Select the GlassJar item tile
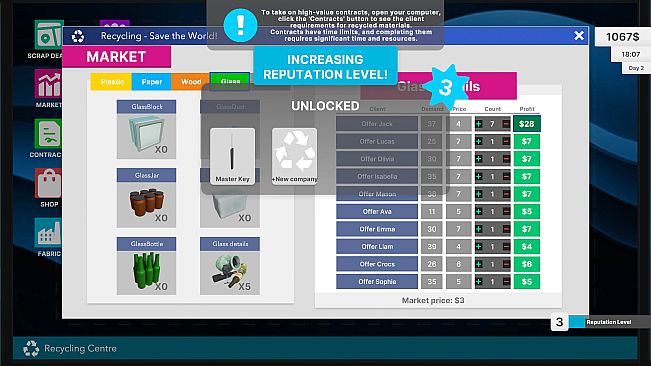Viewport: 651px width, 366px height. point(146,198)
